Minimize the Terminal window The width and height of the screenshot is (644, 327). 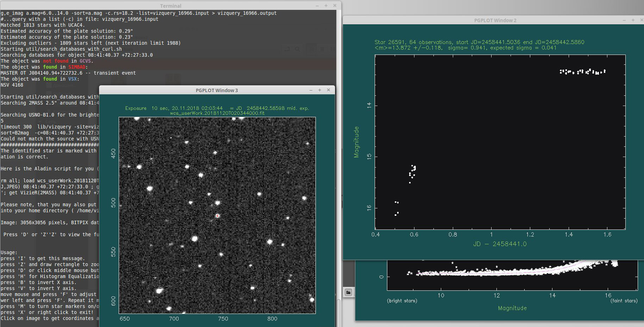pyautogui.click(x=317, y=6)
